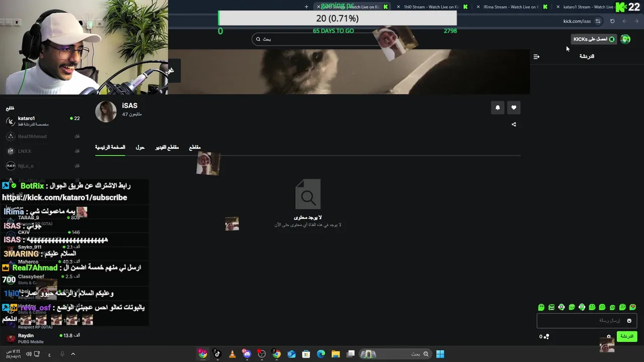Open Microsoft Edge from the taskbar
644x362 pixels.
[x=321, y=354]
